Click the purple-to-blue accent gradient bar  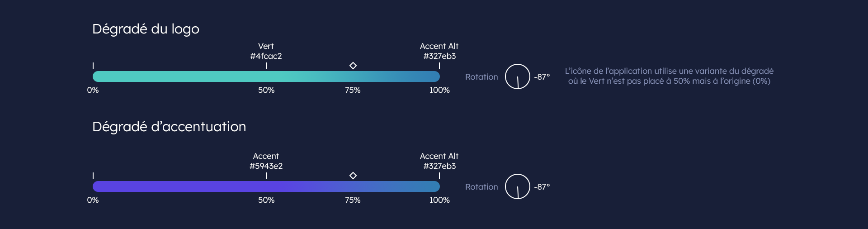[266, 186]
